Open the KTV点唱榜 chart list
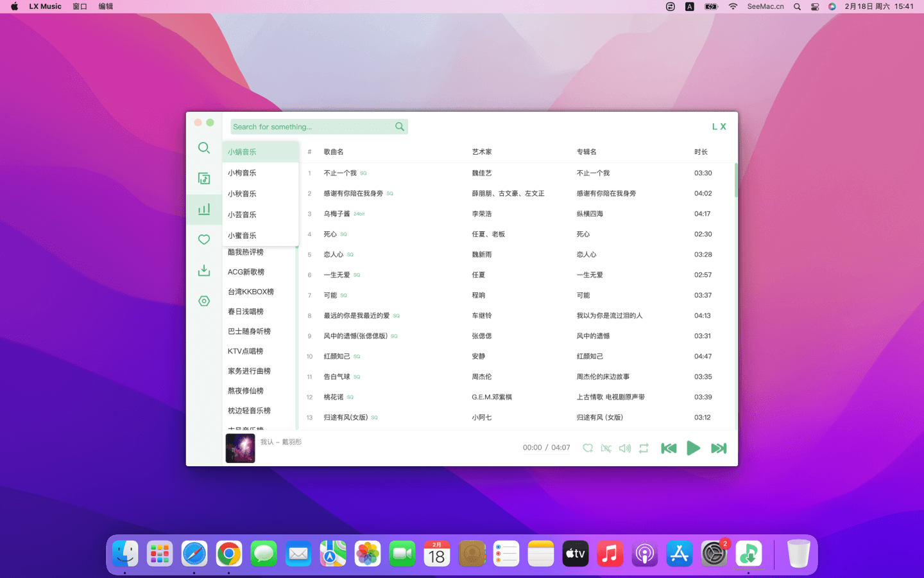 (x=245, y=351)
